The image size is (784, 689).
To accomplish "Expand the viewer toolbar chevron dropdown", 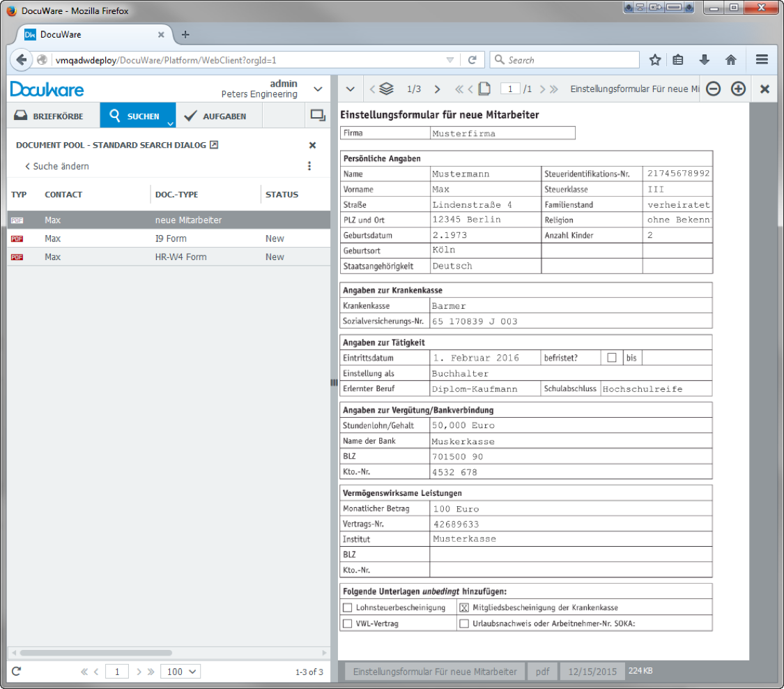I will 351,89.
